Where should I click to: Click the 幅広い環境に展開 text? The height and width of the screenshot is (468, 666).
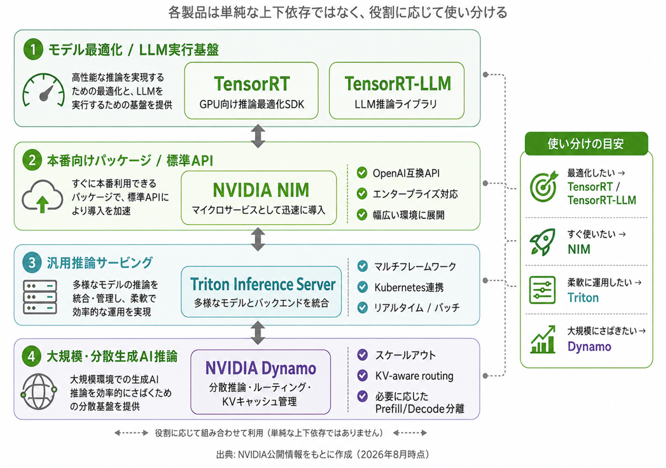[x=409, y=215]
